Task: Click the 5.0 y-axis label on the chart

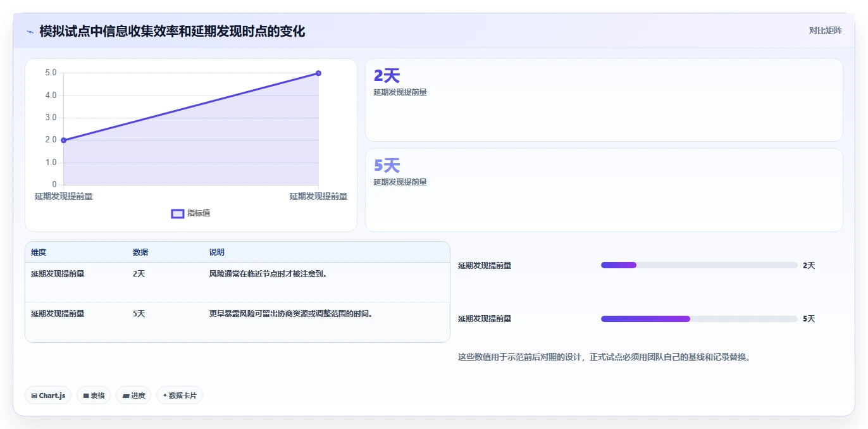Action: point(51,73)
